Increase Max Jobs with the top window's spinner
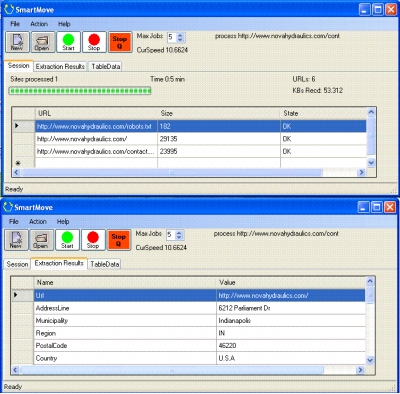The height and width of the screenshot is (394, 400). [180, 35]
